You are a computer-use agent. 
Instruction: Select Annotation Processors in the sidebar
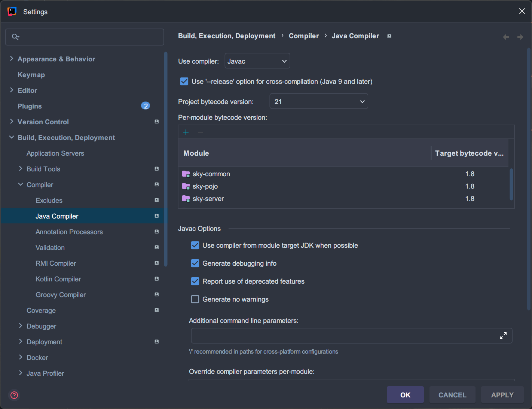pos(69,232)
